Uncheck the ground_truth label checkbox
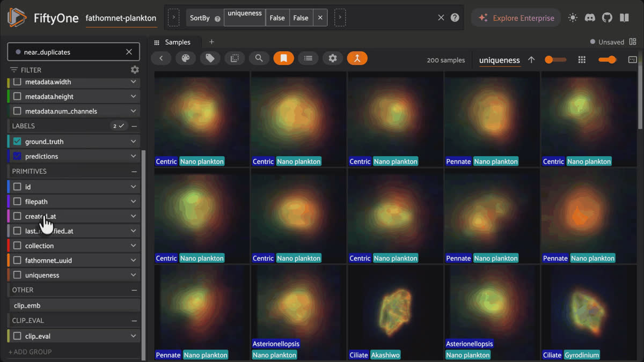This screenshot has width=644, height=362. click(x=17, y=142)
